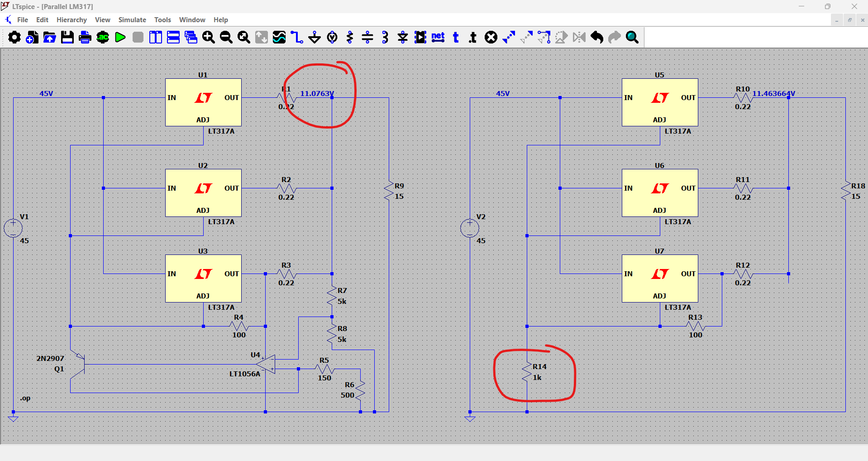Select the Wire drawing tool
The width and height of the screenshot is (868, 461).
(297, 37)
